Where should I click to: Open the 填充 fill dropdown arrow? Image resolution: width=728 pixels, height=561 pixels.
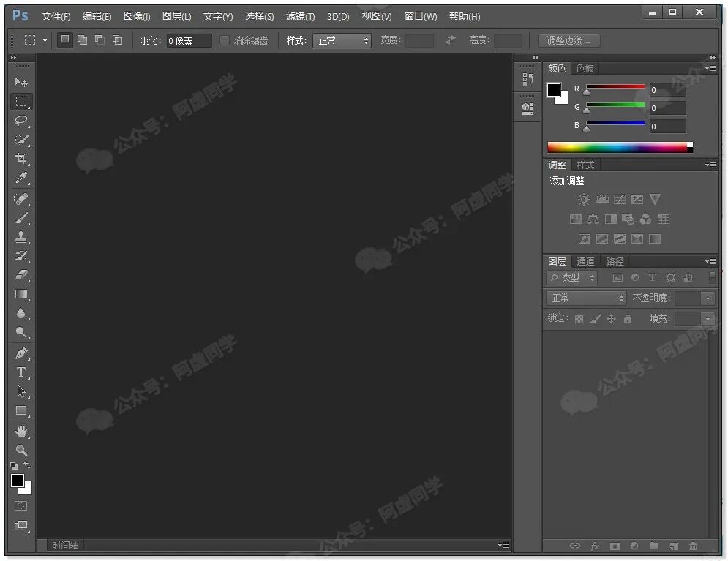pos(708,319)
